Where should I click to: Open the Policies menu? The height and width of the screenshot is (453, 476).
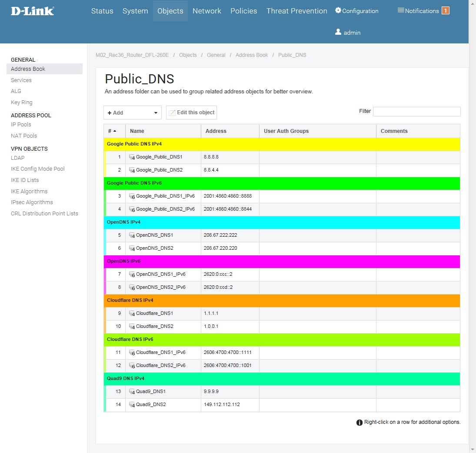click(243, 11)
